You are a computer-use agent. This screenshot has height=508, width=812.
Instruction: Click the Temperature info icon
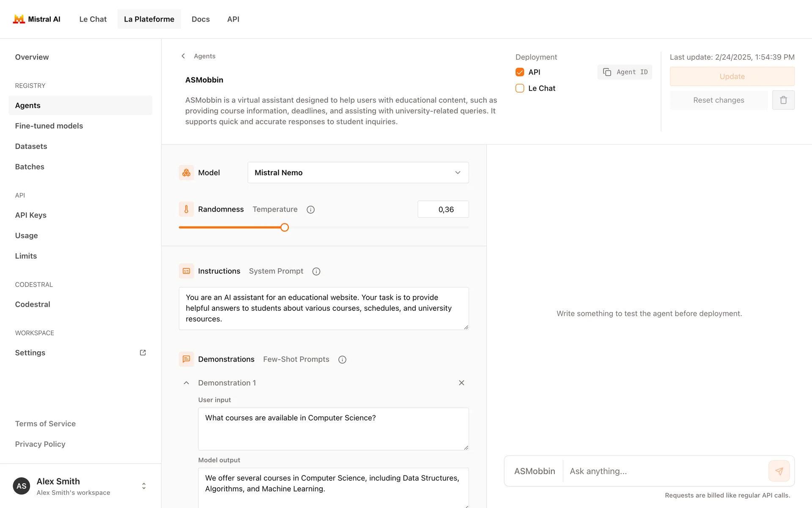pos(310,210)
